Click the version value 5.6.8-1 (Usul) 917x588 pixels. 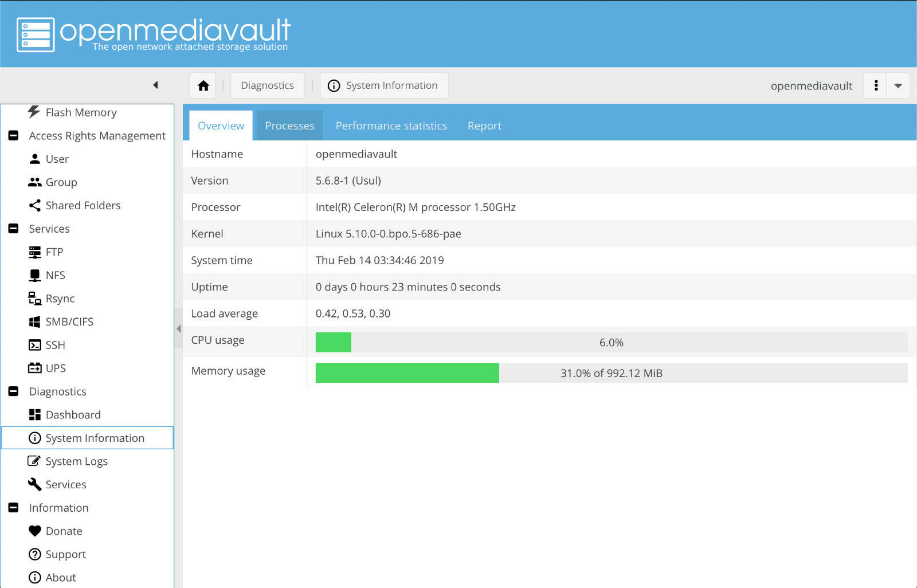point(348,181)
